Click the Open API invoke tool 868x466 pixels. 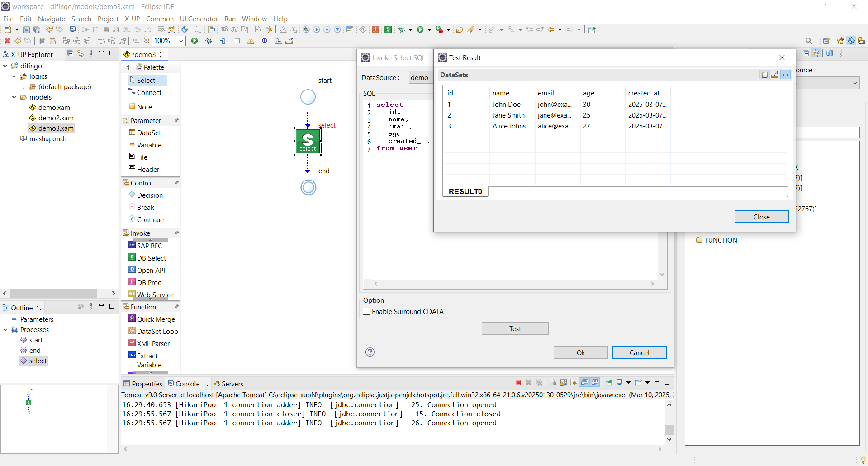click(150, 270)
